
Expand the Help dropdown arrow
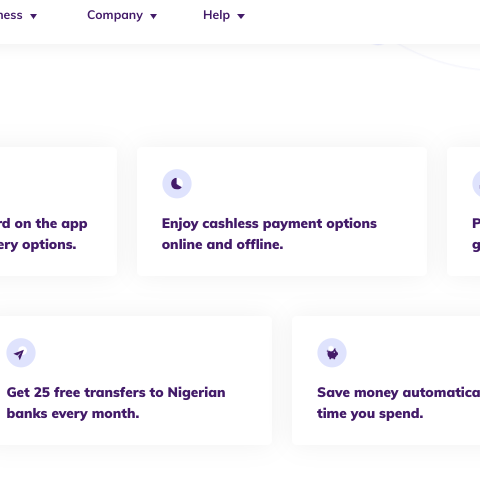(241, 16)
